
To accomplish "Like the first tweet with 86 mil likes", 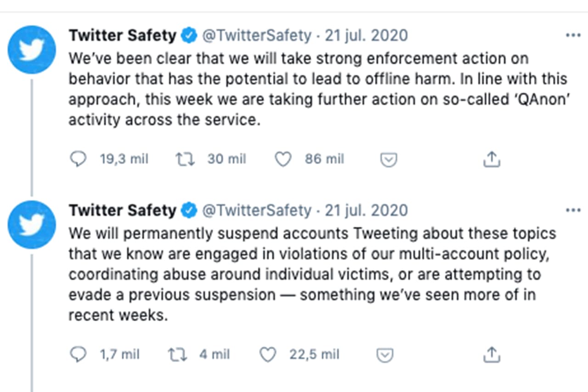I will point(283,159).
